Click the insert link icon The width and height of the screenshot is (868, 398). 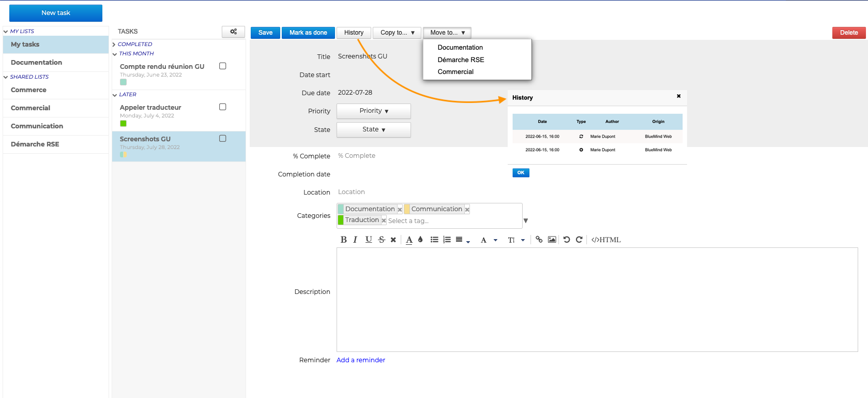539,240
